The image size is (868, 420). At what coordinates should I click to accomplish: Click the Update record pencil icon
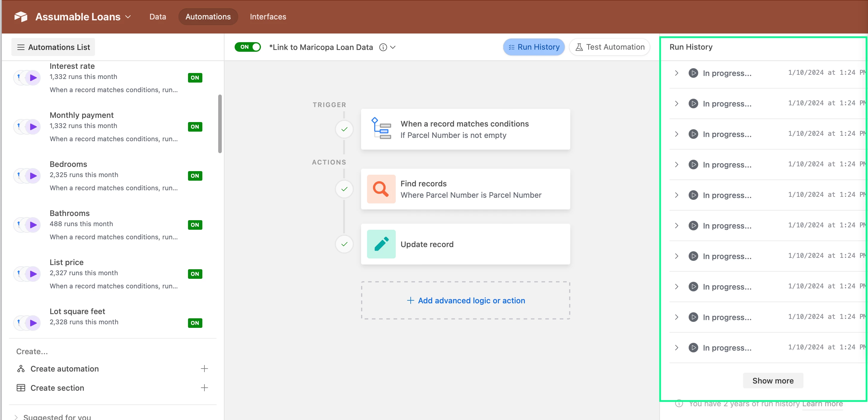point(381,244)
